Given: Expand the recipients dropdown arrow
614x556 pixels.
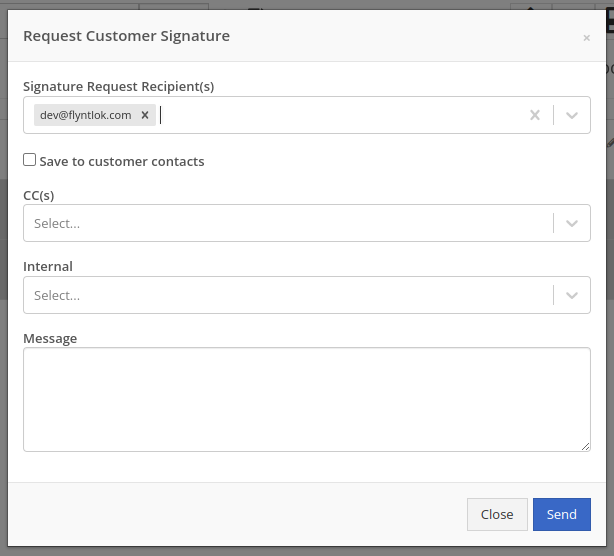Looking at the screenshot, I should pos(572,115).
